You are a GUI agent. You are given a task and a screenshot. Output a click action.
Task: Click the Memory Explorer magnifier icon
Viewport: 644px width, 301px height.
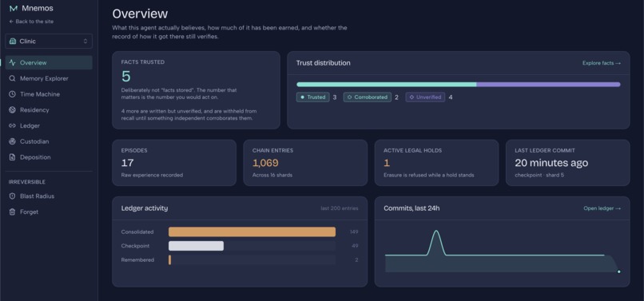tap(12, 78)
